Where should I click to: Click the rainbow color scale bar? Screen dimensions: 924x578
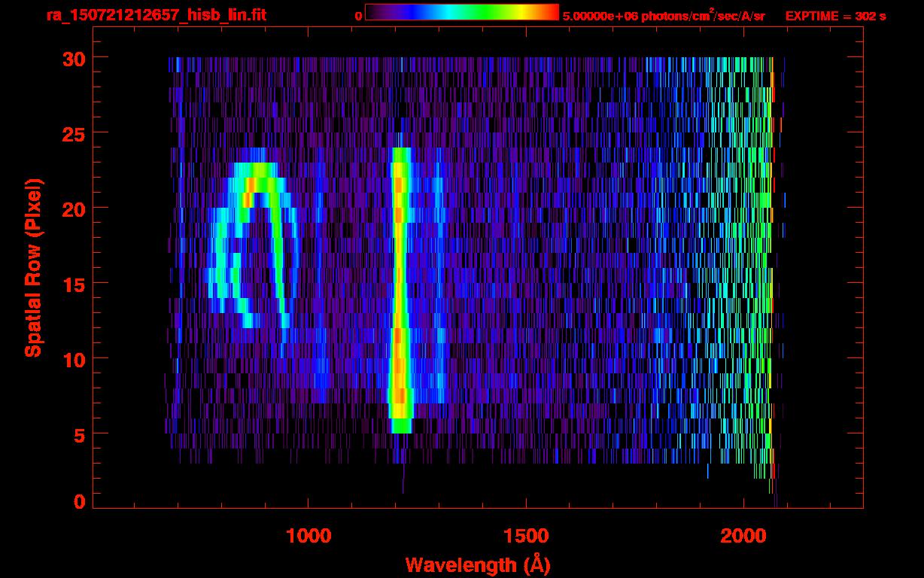pyautogui.click(x=462, y=12)
